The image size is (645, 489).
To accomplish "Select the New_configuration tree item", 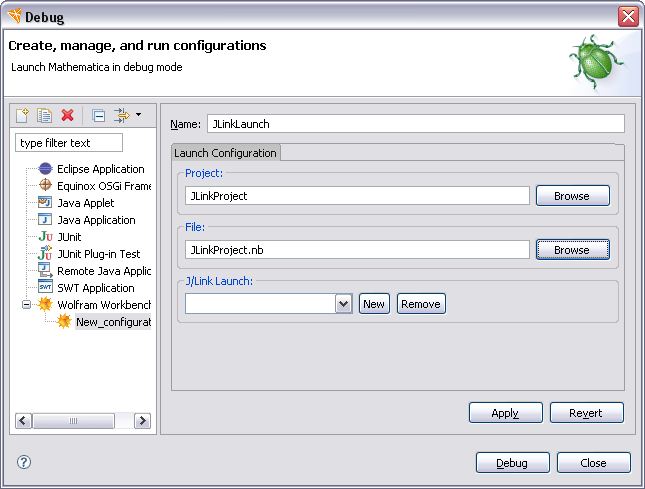I will tap(113, 322).
